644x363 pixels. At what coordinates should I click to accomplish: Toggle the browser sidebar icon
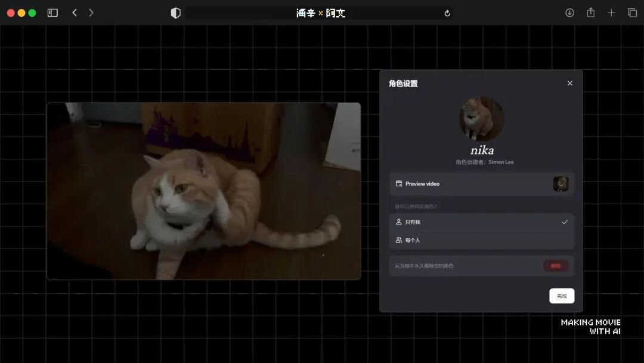[52, 13]
